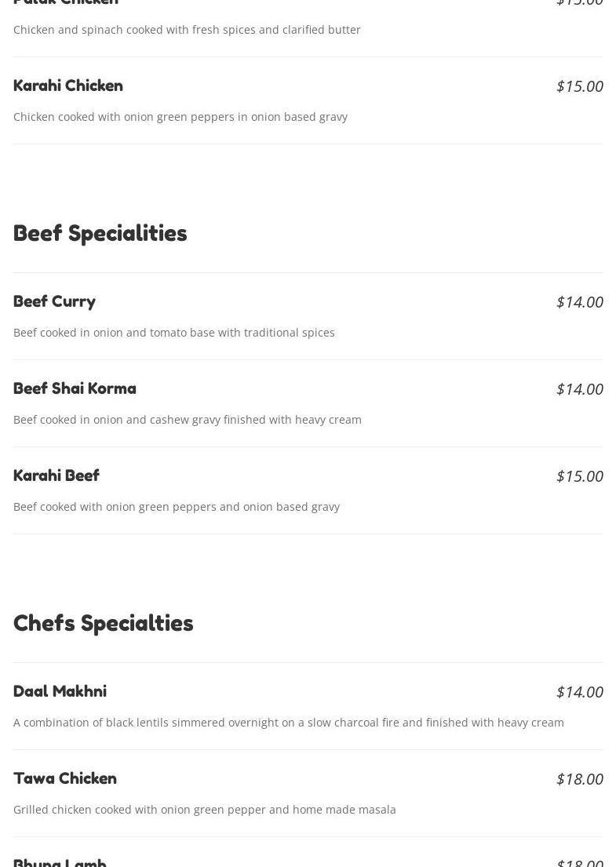Viewport: 616px width, 867px height.
Task: Open the Tawa Chicken menu item
Action: tap(65, 778)
